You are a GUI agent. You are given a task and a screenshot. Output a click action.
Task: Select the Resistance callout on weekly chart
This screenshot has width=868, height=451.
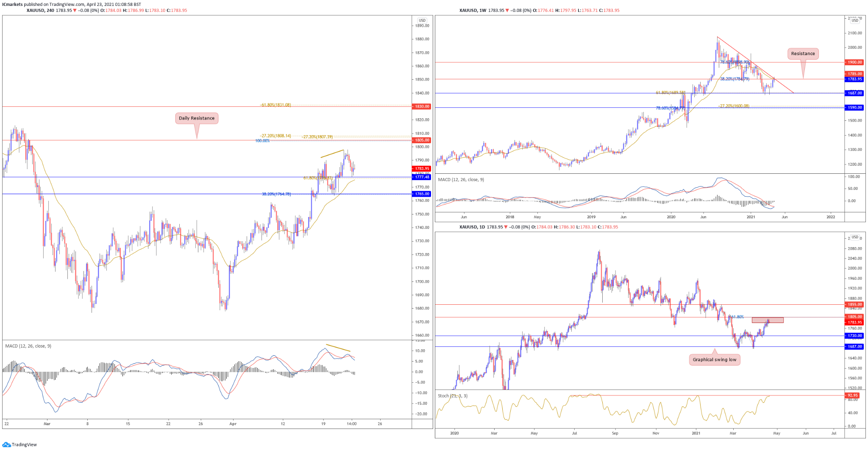(803, 54)
